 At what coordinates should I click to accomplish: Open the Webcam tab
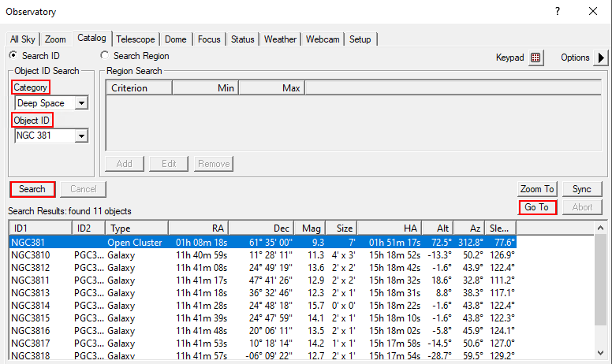(x=323, y=39)
